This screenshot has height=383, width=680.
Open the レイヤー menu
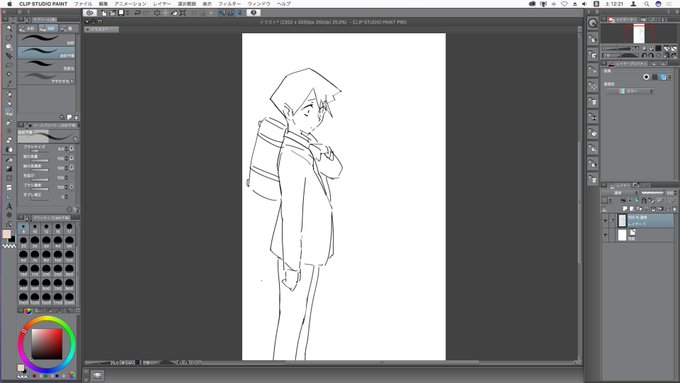pyautogui.click(x=162, y=3)
